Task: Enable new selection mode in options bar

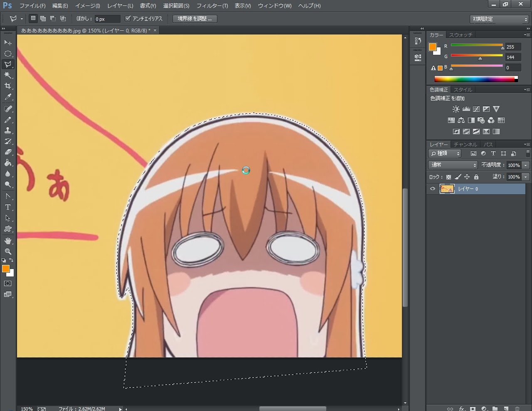Action: (x=33, y=19)
